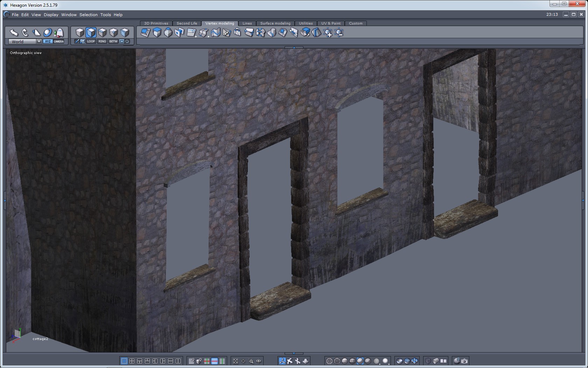Open the Tools menu

(106, 15)
